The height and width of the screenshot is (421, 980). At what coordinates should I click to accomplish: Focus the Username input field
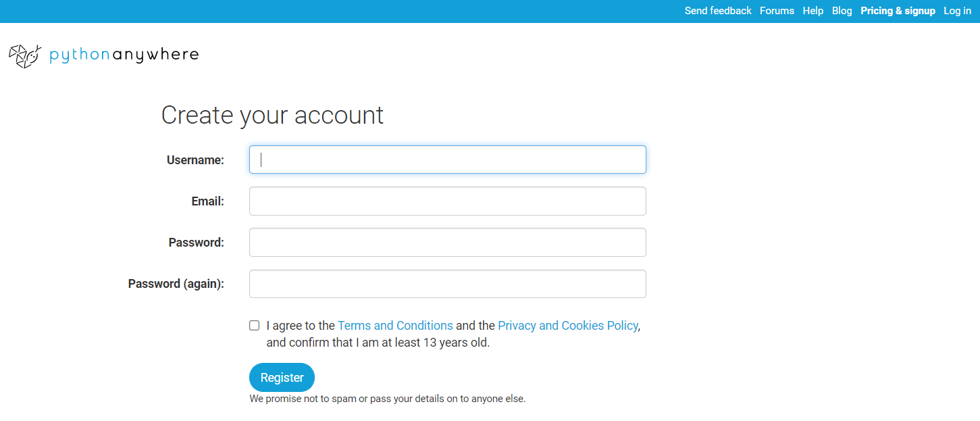(447, 159)
